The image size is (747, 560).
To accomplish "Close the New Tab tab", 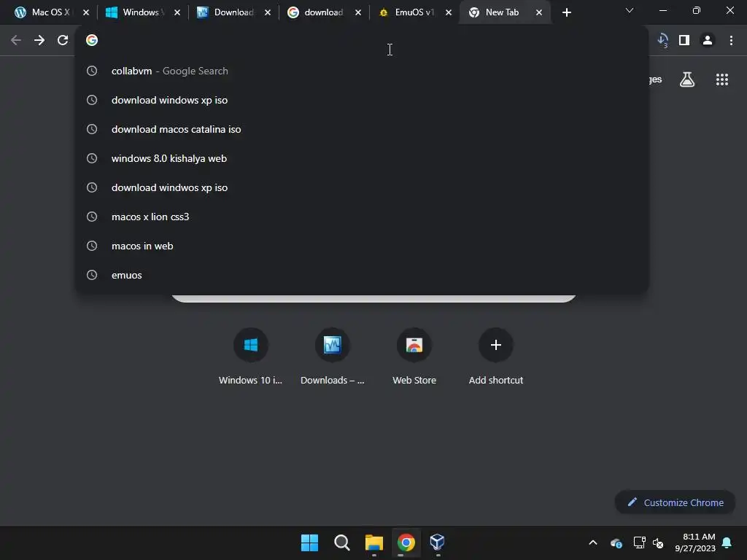I will [x=539, y=13].
